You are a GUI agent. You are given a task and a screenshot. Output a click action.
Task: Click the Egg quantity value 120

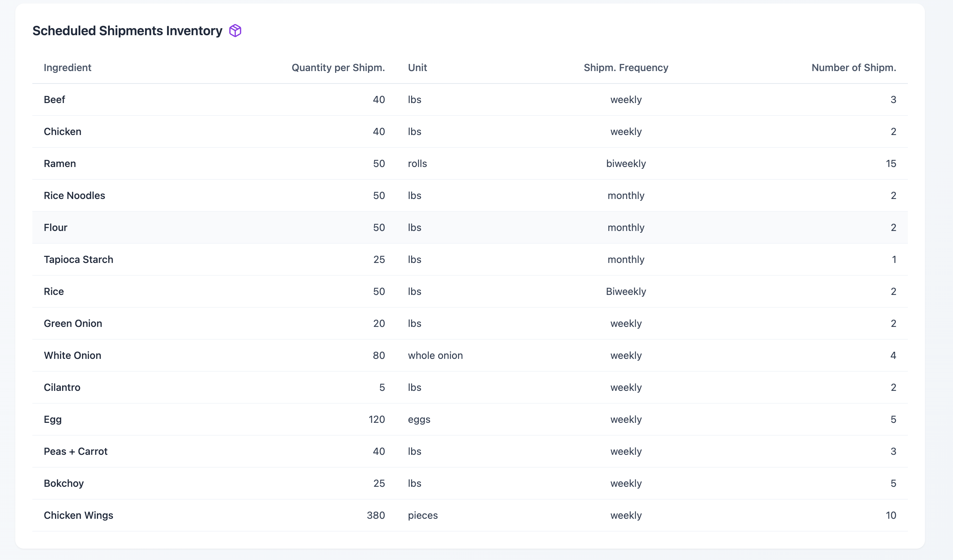pyautogui.click(x=376, y=419)
